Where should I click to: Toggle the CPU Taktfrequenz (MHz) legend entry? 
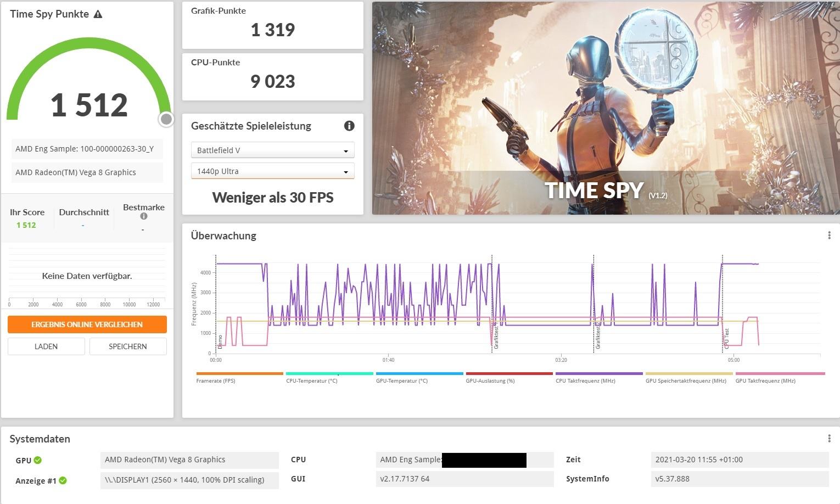[x=599, y=378]
